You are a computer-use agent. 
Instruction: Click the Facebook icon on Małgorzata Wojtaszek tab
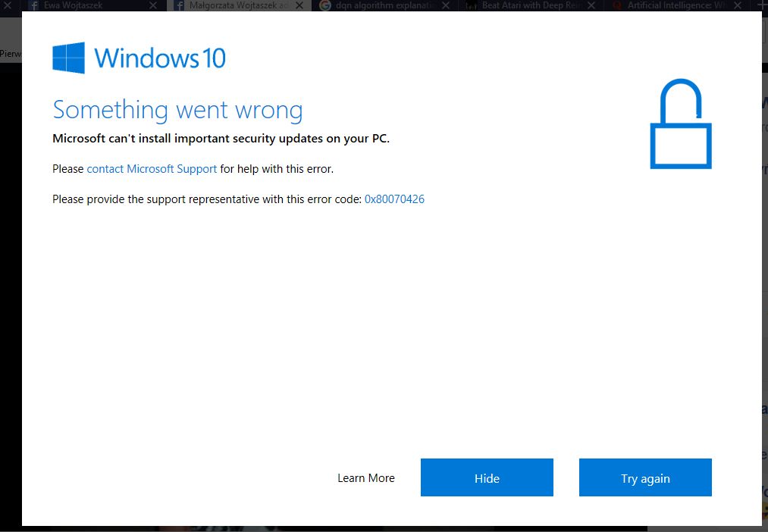(179, 6)
